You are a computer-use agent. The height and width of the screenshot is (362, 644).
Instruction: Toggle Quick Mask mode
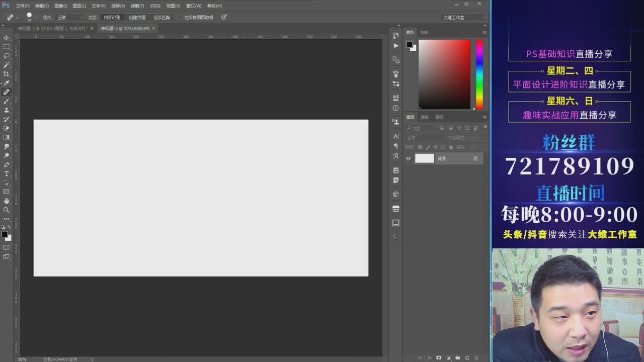coord(7,247)
